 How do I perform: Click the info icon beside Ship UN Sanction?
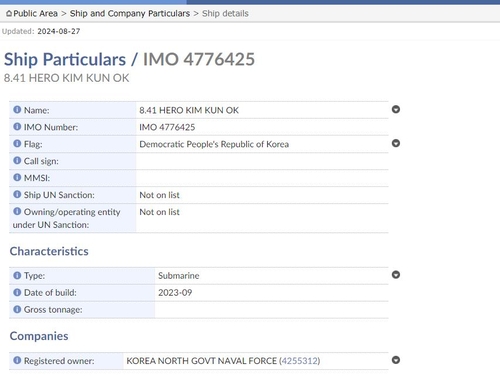pyautogui.click(x=17, y=194)
